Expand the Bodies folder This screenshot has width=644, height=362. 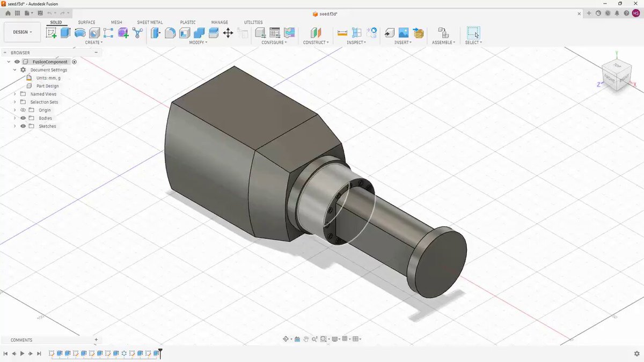pyautogui.click(x=15, y=118)
